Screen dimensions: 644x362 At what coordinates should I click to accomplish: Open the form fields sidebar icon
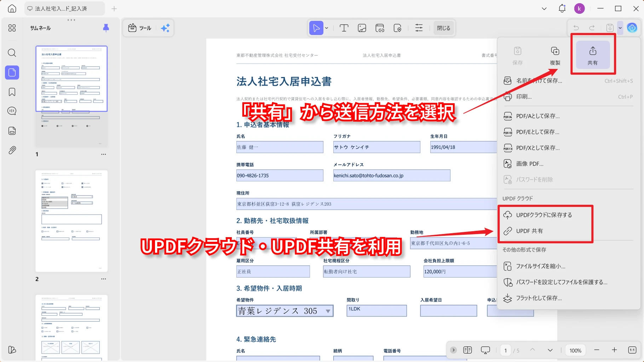pos(12,131)
